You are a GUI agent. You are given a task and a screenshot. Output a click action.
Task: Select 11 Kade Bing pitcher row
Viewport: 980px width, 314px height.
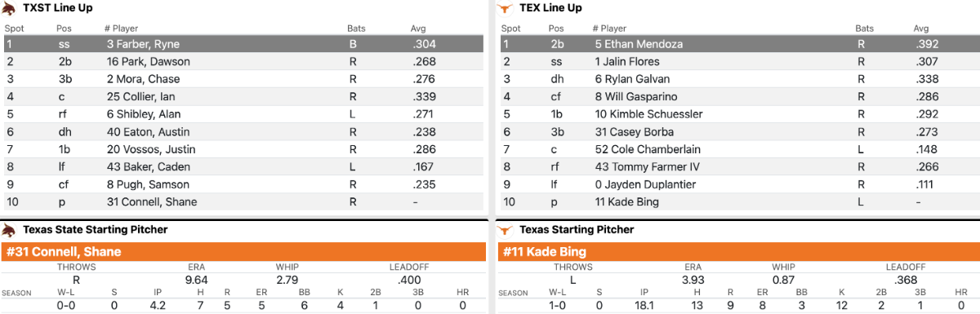tap(738, 202)
